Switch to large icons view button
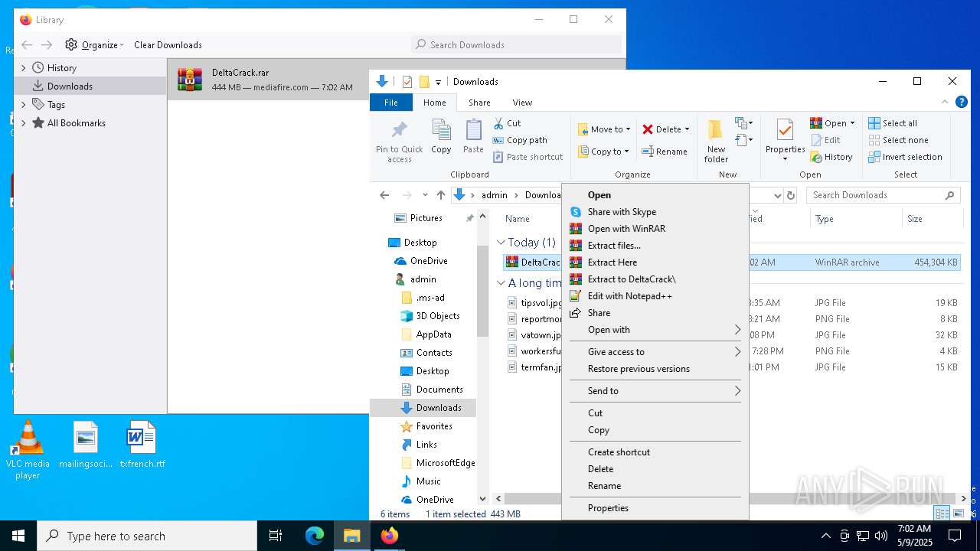 click(x=958, y=514)
